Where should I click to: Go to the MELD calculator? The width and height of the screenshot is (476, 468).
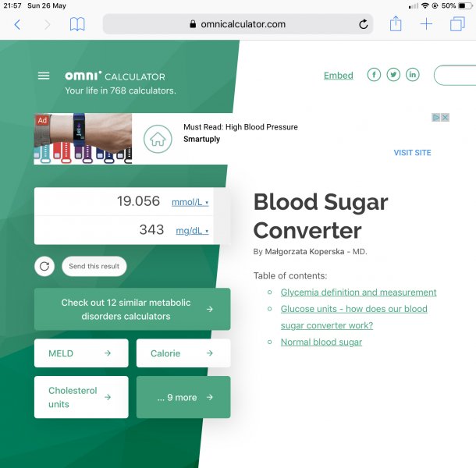pyautogui.click(x=81, y=353)
